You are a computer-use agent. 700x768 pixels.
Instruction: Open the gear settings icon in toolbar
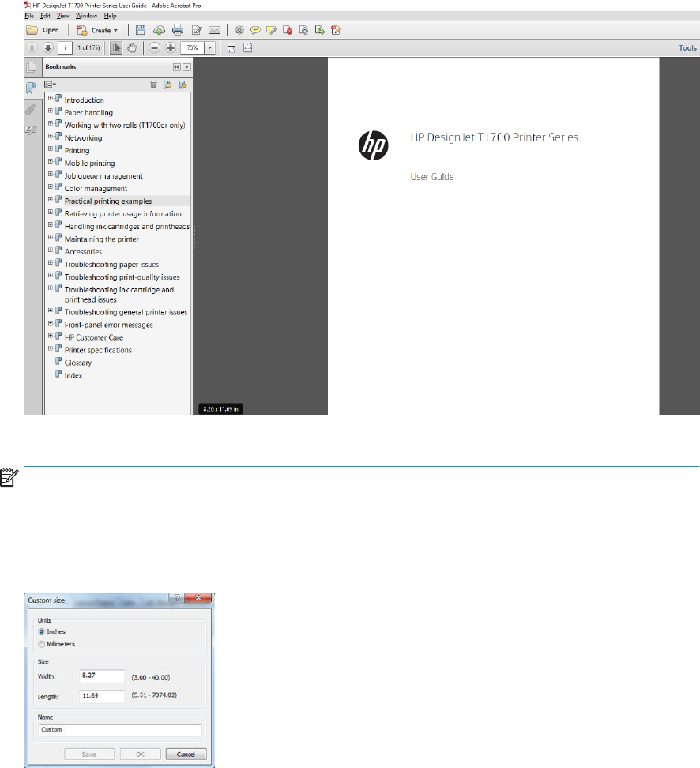point(239,30)
